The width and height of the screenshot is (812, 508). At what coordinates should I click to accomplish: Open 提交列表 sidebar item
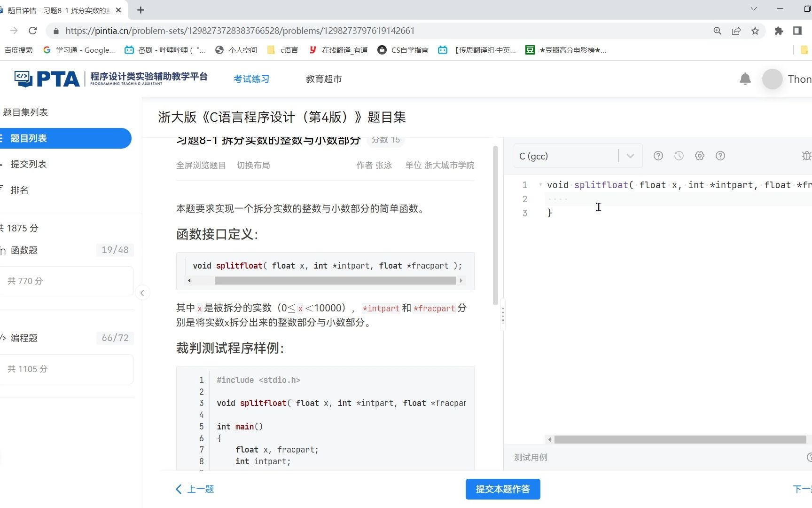(28, 164)
